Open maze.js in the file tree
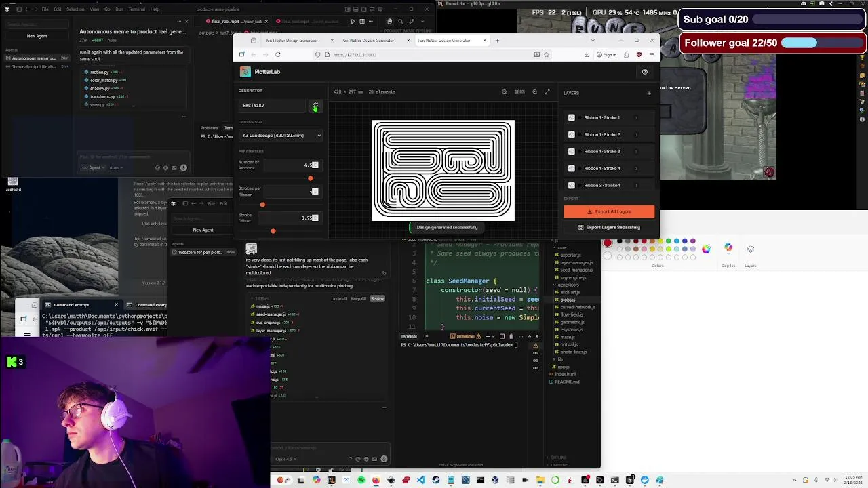 [x=568, y=337]
